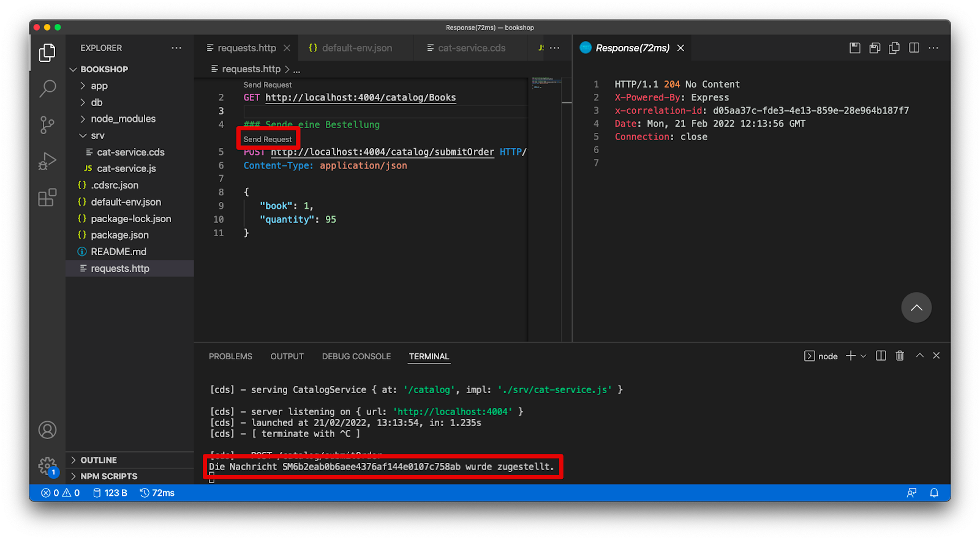Split the terminal panel
Viewport: 980px width, 540px height.
[881, 356]
